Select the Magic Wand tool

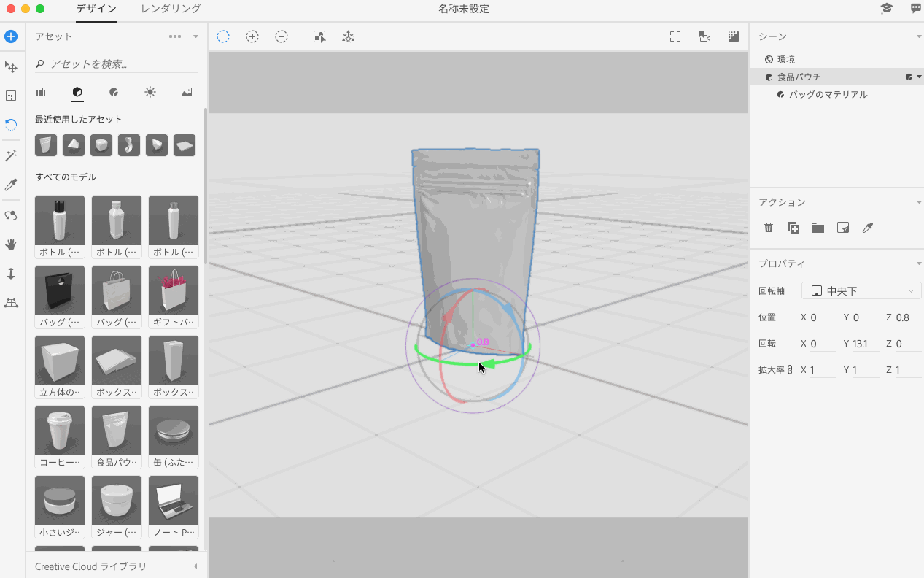pyautogui.click(x=11, y=155)
